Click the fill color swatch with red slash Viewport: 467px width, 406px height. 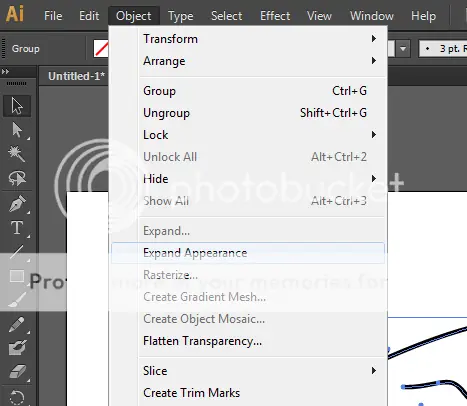point(101,49)
